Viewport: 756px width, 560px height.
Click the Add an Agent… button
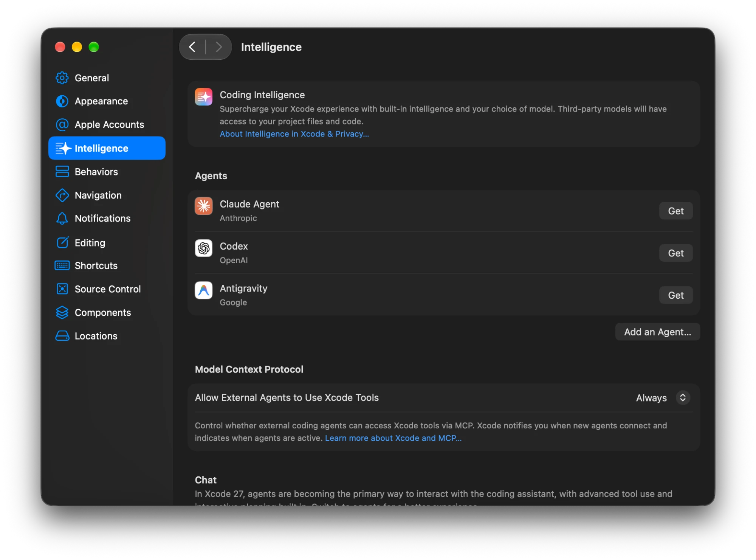click(658, 332)
